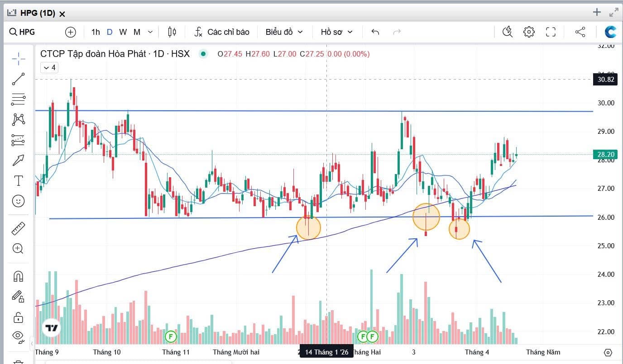Select the M monthly timeframe
623x364 pixels.
click(x=137, y=32)
